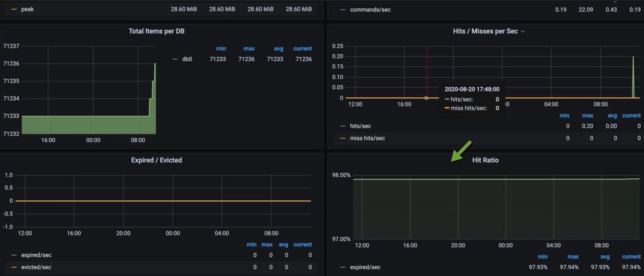Sort Hit Ratio legend by min column
This screenshot has width=644, height=276.
(543, 257)
